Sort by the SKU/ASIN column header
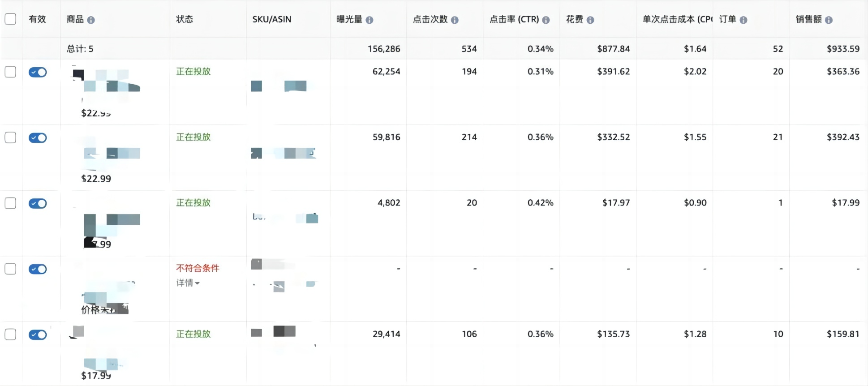 272,19
